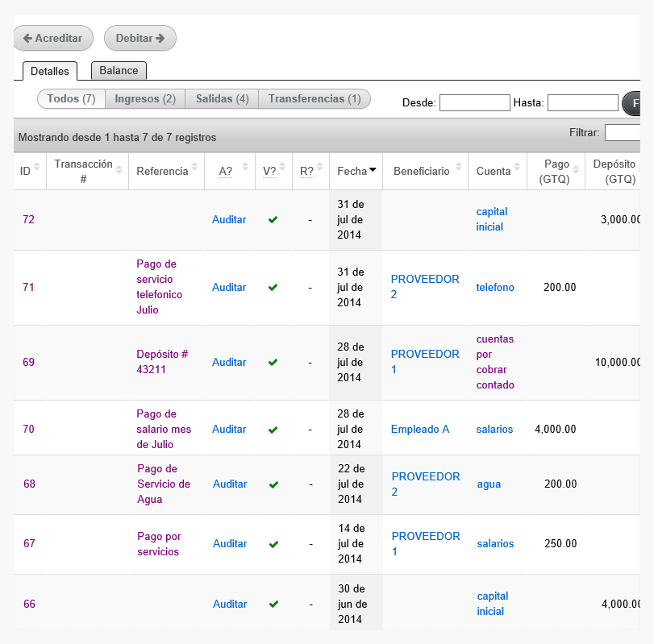Viewport: 654px width, 644px height.
Task: Switch to the Detalles tab
Action: (x=50, y=71)
